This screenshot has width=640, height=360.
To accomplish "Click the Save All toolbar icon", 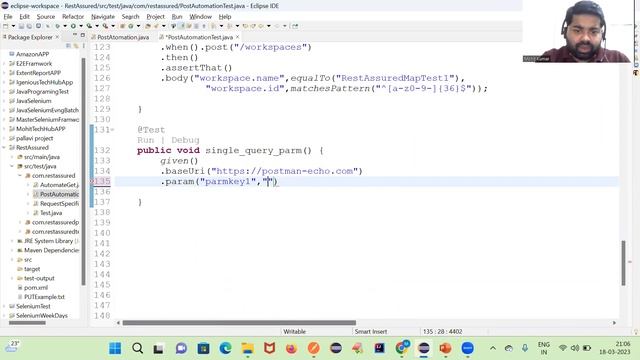I will pos(29,26).
